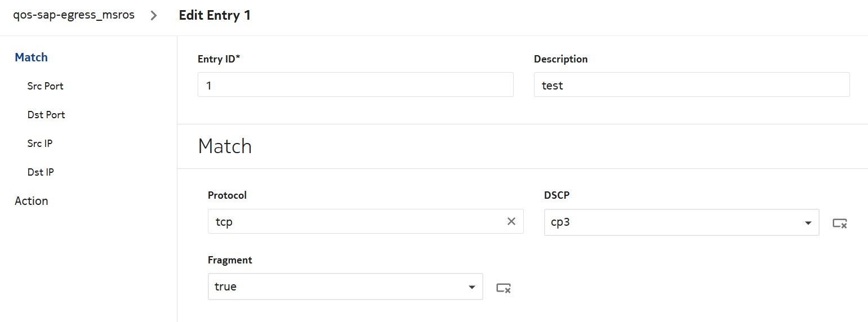Screen dimensions: 868x322
Task: Click the Edit Entry 1 page title
Action: [215, 16]
